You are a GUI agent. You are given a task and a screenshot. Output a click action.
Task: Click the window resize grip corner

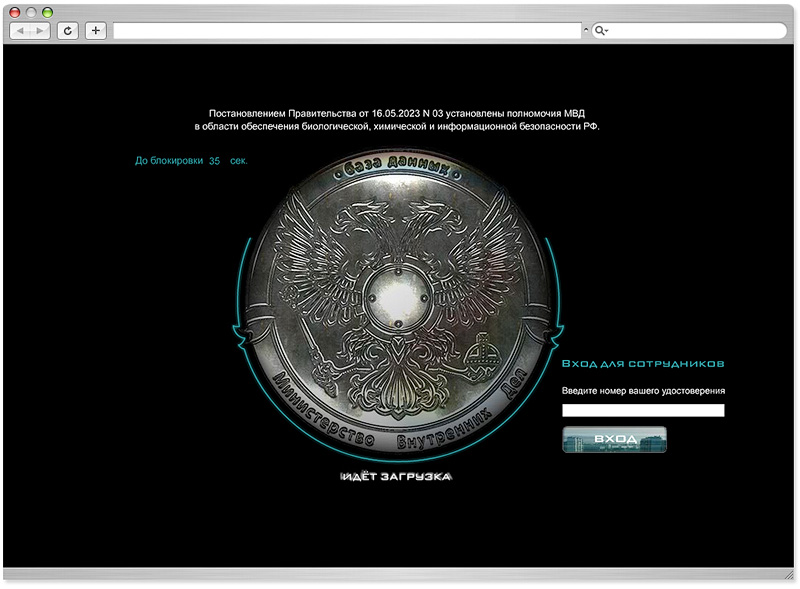pos(790,574)
